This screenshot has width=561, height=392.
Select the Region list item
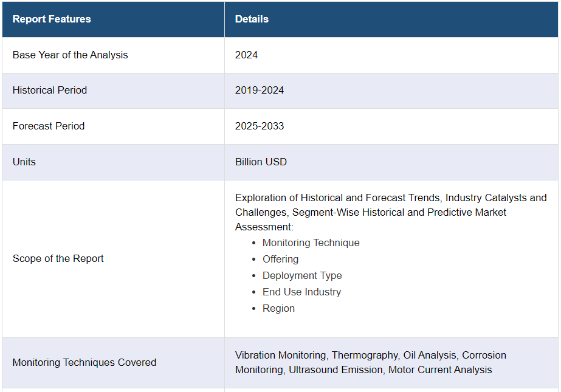(278, 308)
